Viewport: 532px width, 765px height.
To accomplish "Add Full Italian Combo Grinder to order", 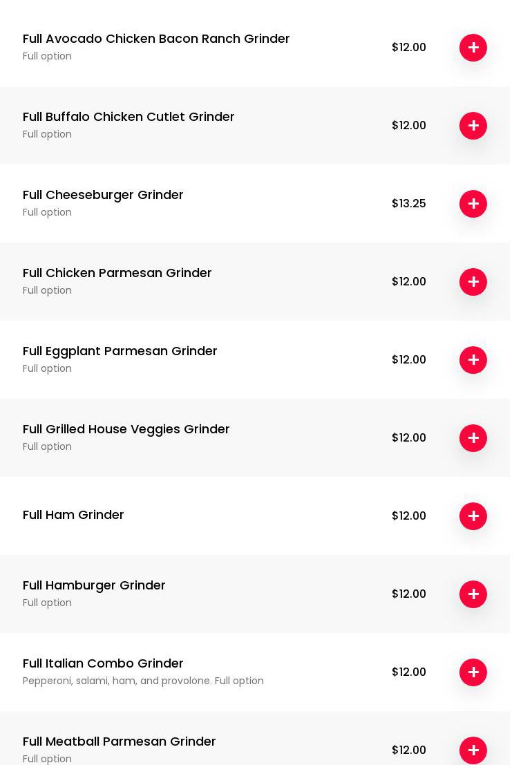I will (473, 672).
